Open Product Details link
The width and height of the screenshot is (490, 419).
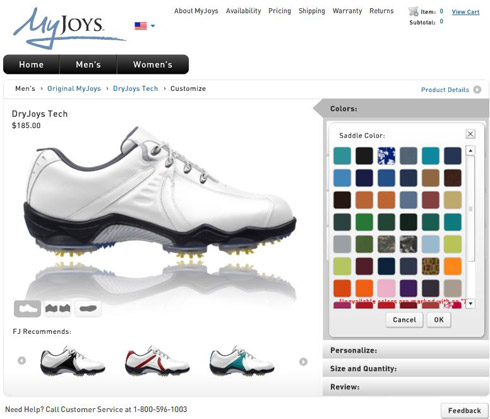[x=445, y=90]
